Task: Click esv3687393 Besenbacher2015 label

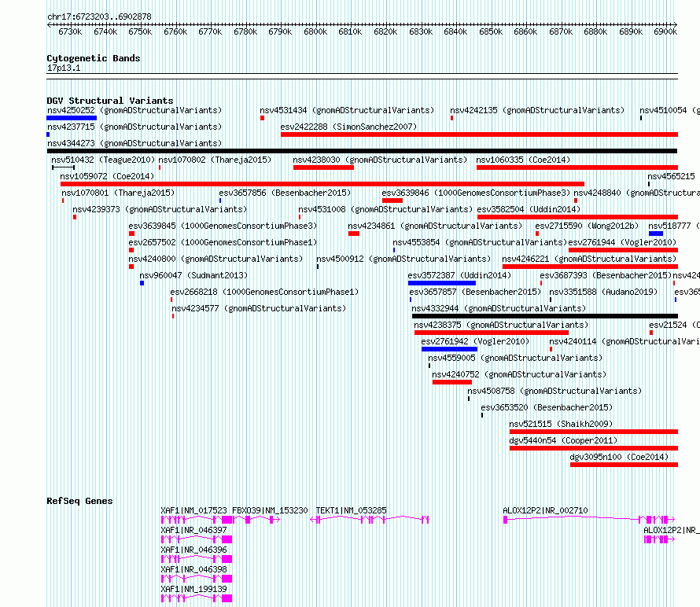Action: 606,275
